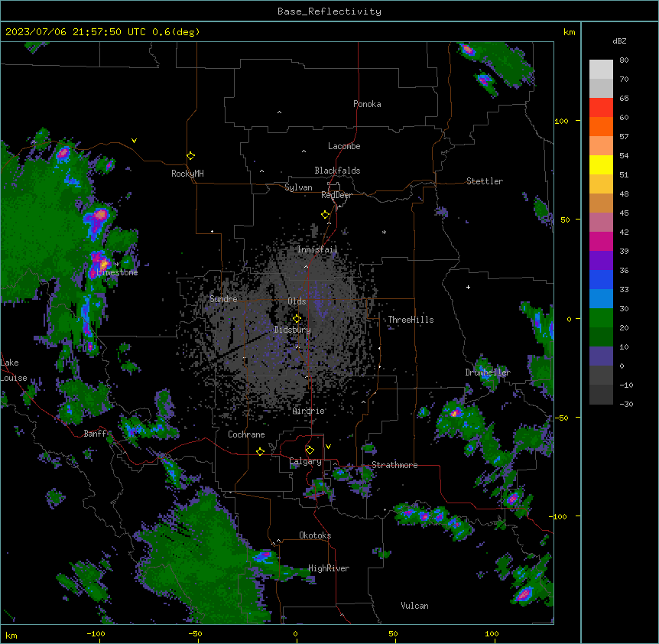Pick the bright green 30-20 dBZ legend swatch
The image size is (659, 644).
(x=601, y=318)
